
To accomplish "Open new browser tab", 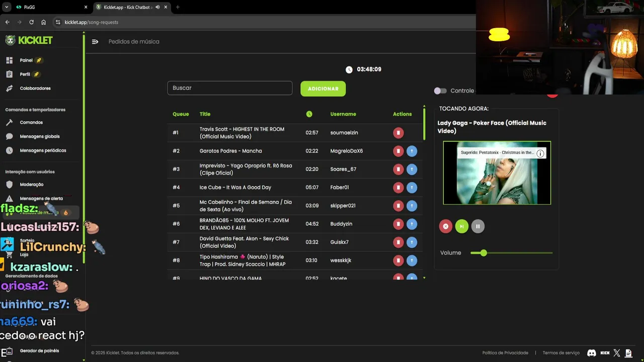I will point(178,7).
